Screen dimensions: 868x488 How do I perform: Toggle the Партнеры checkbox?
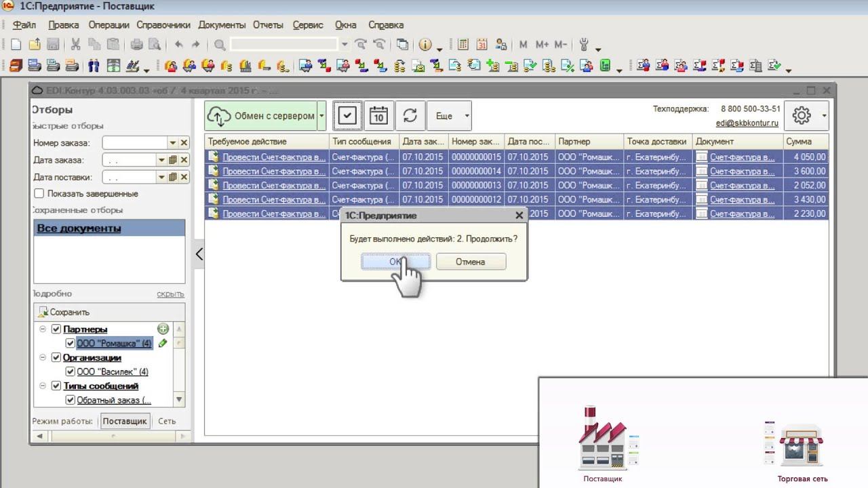click(56, 329)
